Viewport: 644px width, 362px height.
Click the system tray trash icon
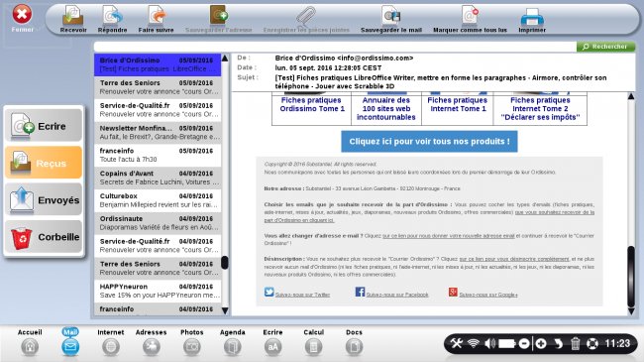(x=576, y=343)
